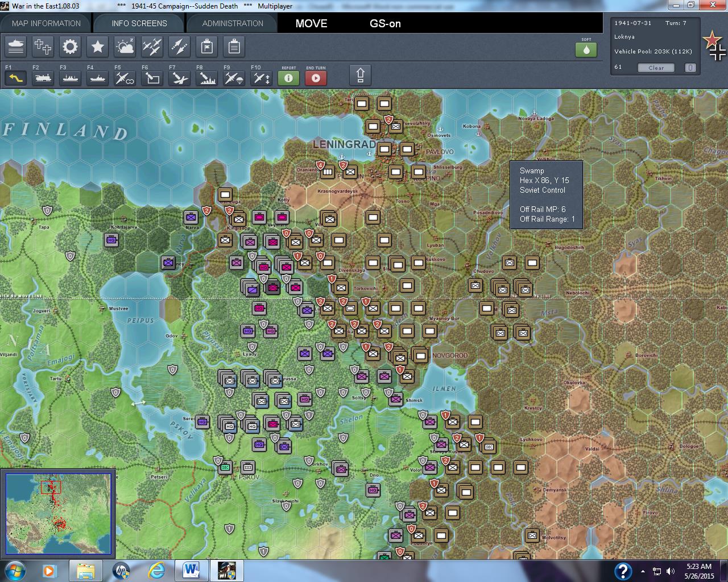Click the Swamp hex tooltip box
This screenshot has height=582, width=728.
[546, 195]
